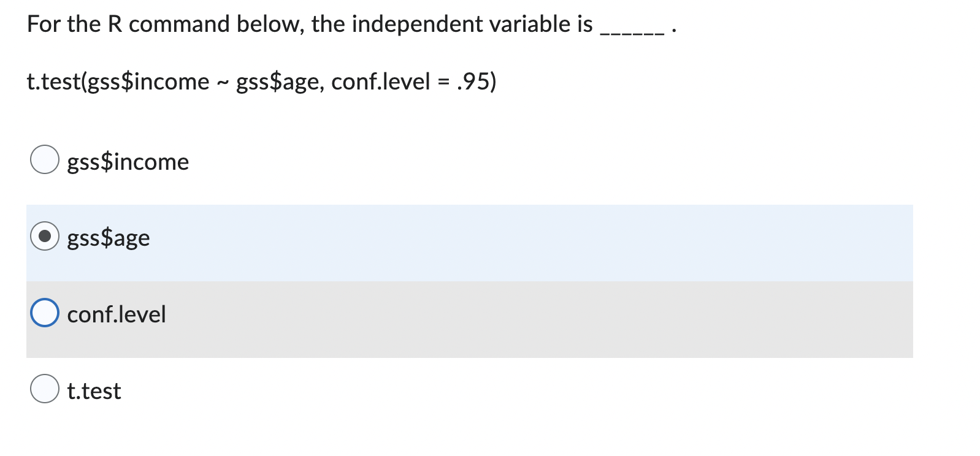Click the last answer option row

coord(94,390)
